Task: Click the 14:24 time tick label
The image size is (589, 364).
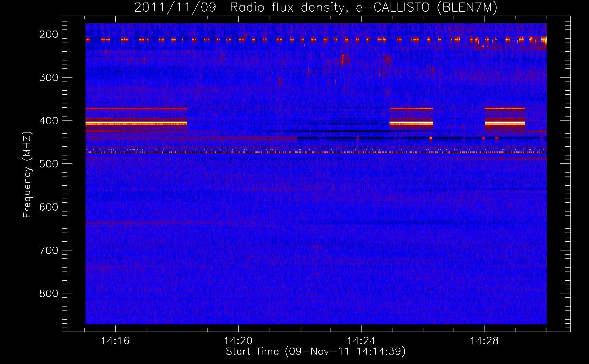Action: point(361,341)
